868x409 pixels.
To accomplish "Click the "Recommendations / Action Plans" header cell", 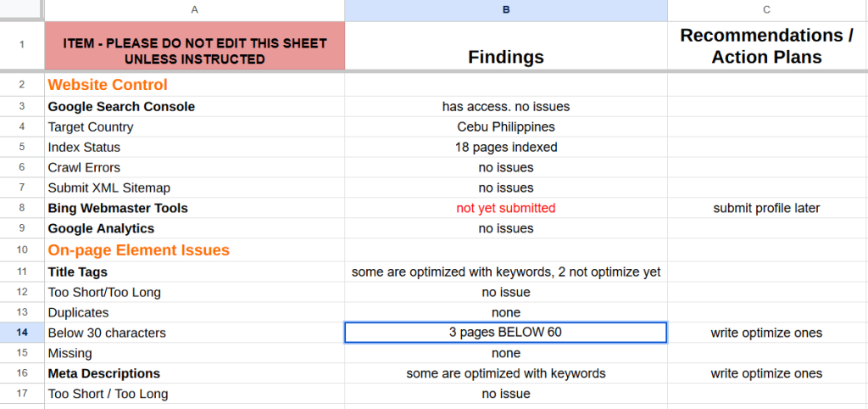I will pos(767,46).
